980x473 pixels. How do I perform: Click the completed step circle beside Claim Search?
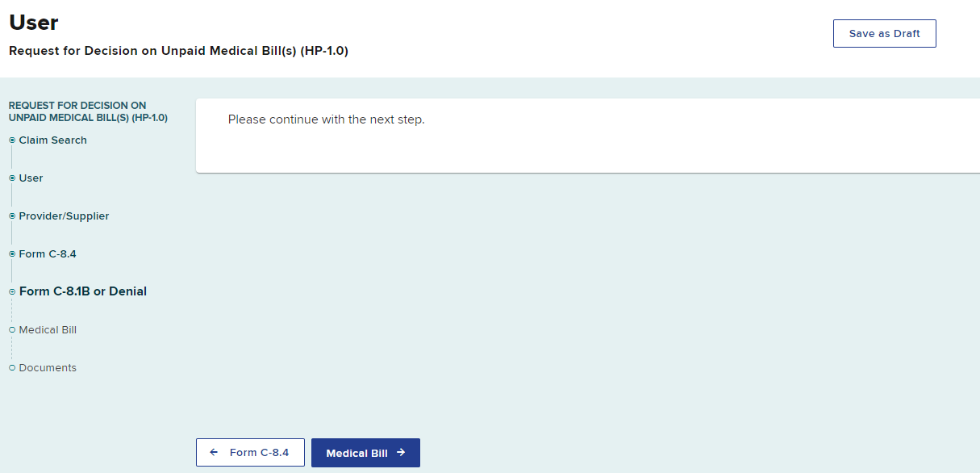point(12,140)
